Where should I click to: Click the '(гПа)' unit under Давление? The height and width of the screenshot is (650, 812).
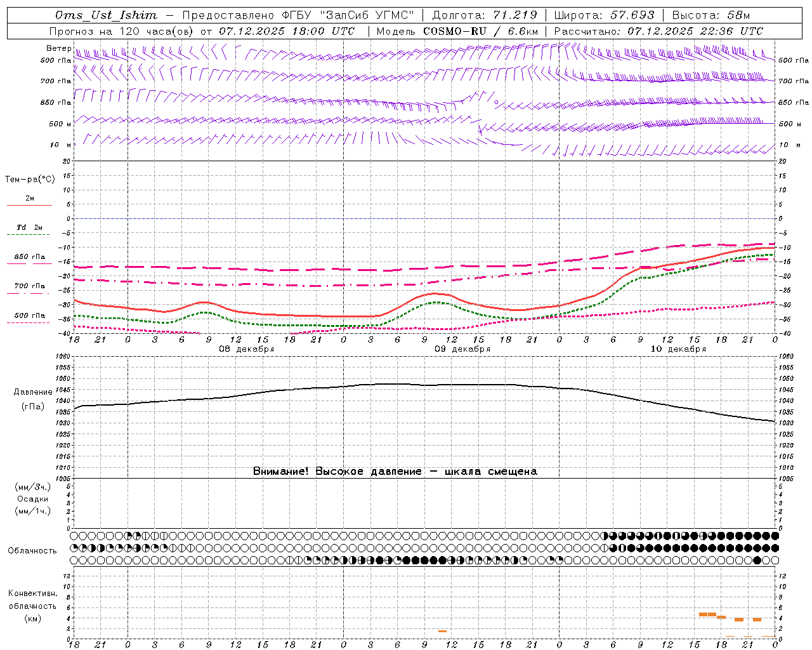tap(33, 406)
